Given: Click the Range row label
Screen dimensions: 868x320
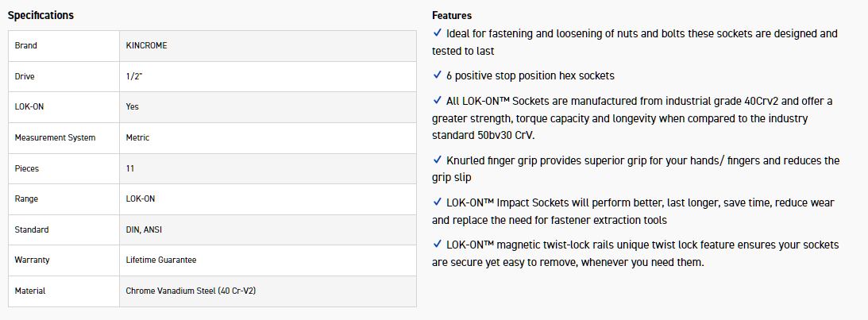Looking at the screenshot, I should [x=26, y=199].
